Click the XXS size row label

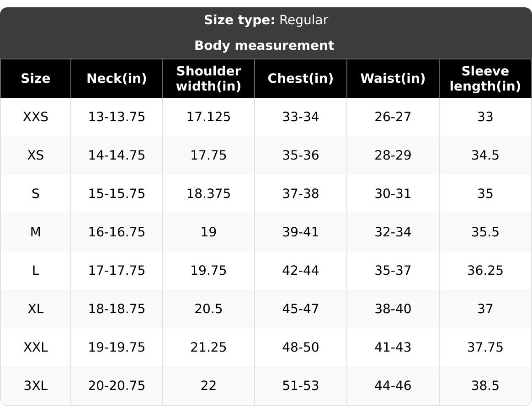coord(36,117)
